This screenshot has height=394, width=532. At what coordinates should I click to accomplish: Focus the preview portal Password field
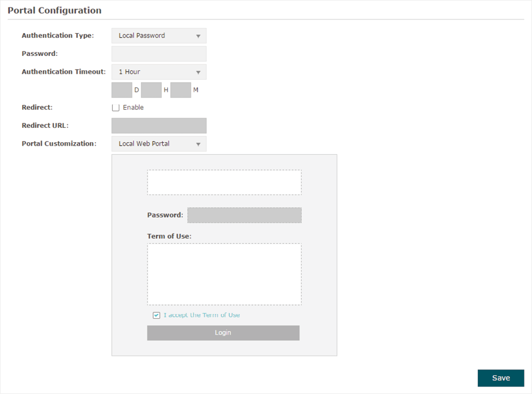tap(245, 215)
